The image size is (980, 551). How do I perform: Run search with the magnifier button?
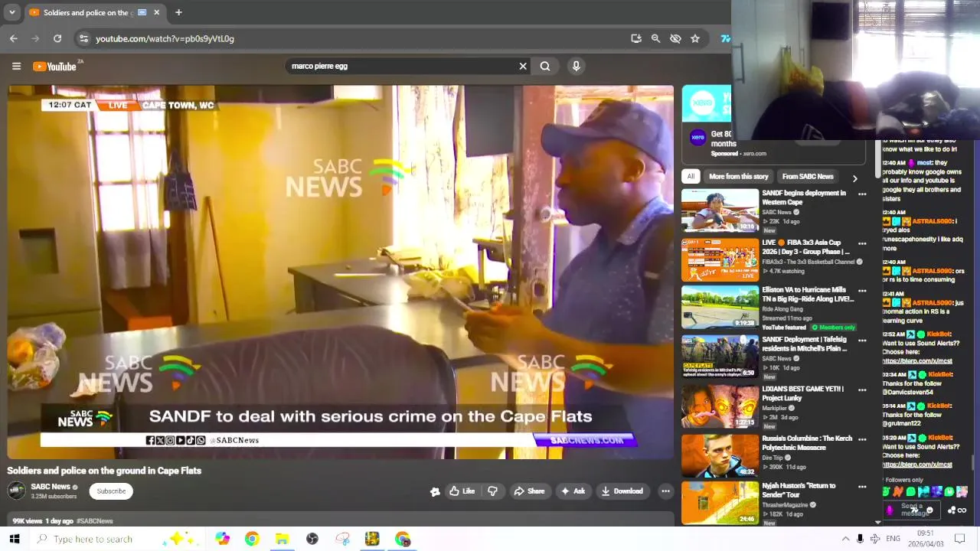pyautogui.click(x=545, y=66)
